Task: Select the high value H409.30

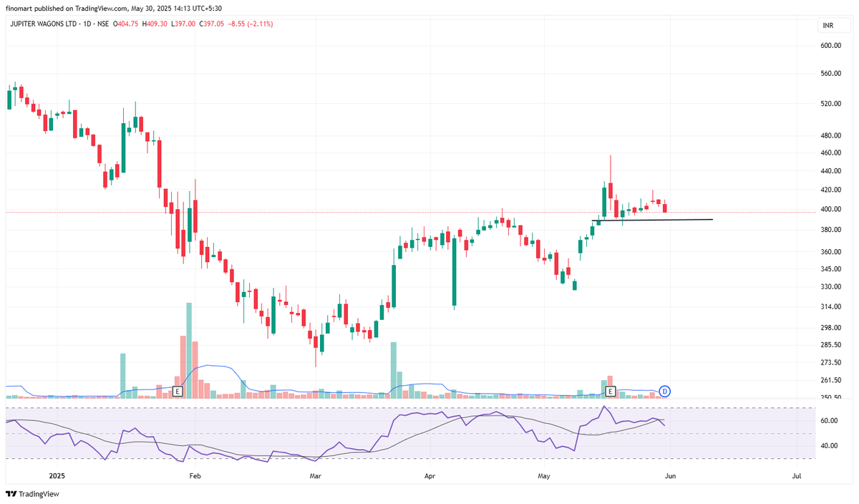Action: (x=154, y=24)
